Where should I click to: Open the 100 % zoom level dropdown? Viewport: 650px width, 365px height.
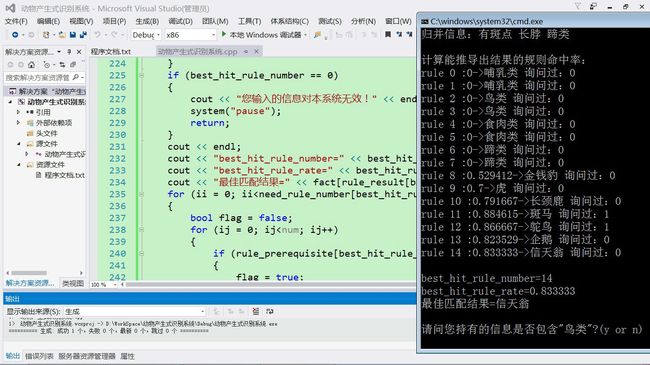[x=115, y=285]
